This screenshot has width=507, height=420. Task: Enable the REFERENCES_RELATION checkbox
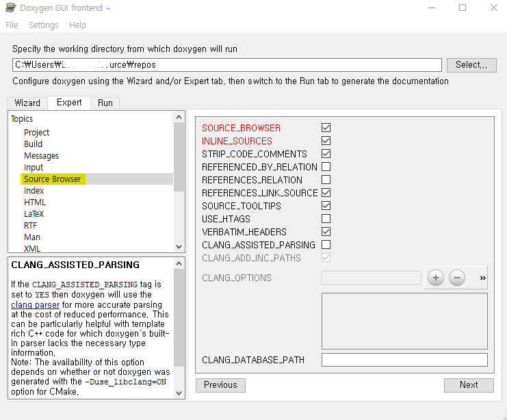(326, 179)
